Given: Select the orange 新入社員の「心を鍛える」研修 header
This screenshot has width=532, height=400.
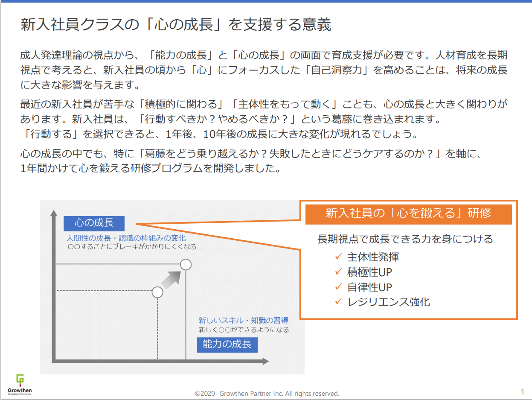Looking at the screenshot, I should [x=408, y=213].
